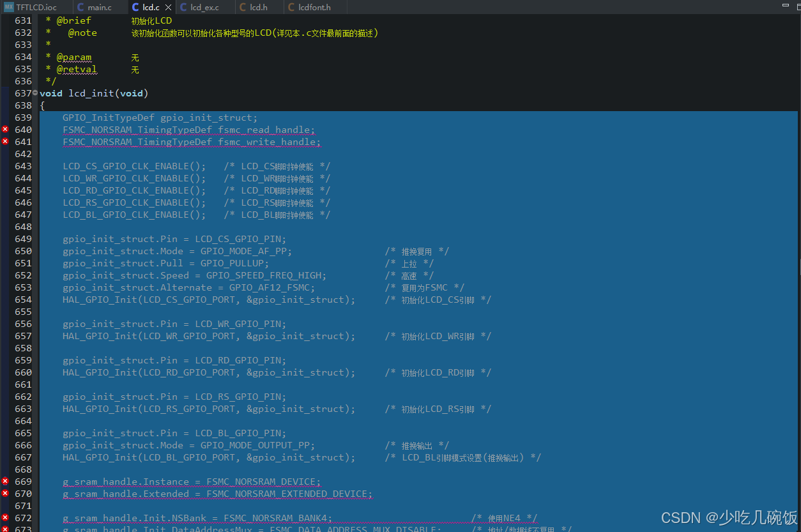Click the error icon beside line 672
The height and width of the screenshot is (532, 801).
tap(4, 518)
